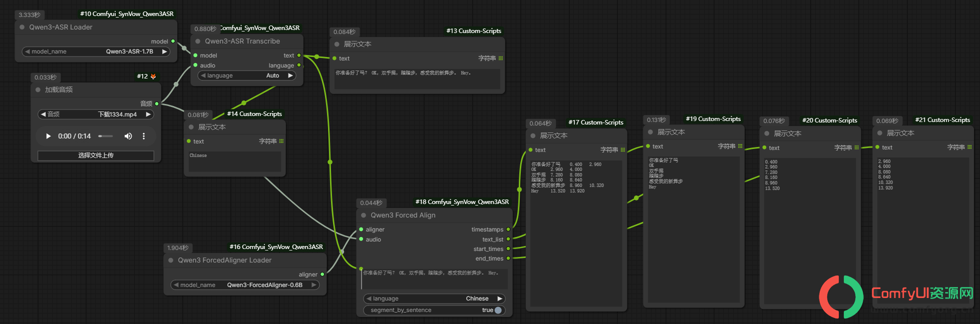
Task: Select next model after Qwen3-ASR-1.7B
Action: (x=164, y=51)
